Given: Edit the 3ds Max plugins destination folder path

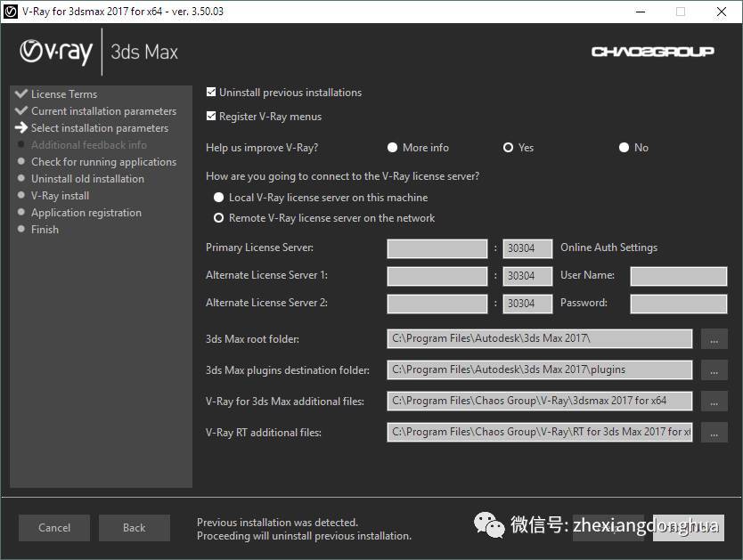Looking at the screenshot, I should 540,369.
